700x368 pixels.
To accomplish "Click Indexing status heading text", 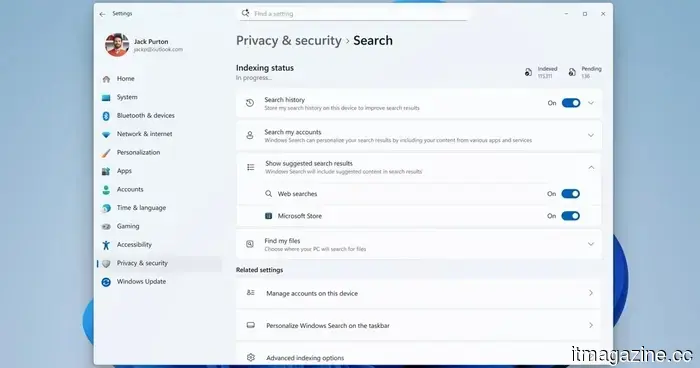I will coord(265,68).
